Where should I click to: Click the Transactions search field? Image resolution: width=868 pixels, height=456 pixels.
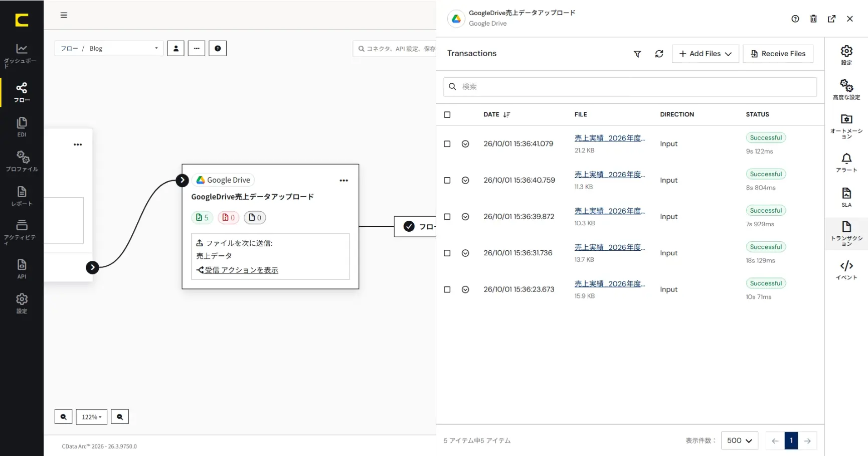pos(630,87)
